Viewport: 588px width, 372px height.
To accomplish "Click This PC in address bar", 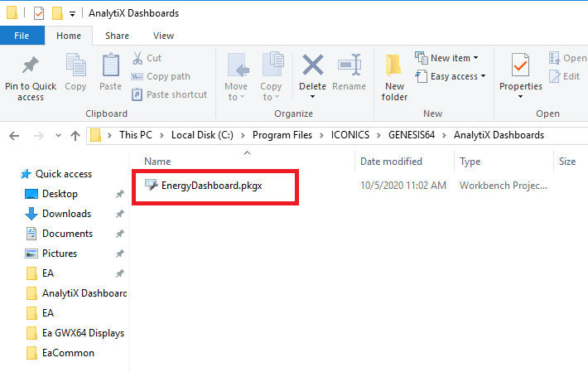I will [x=136, y=135].
